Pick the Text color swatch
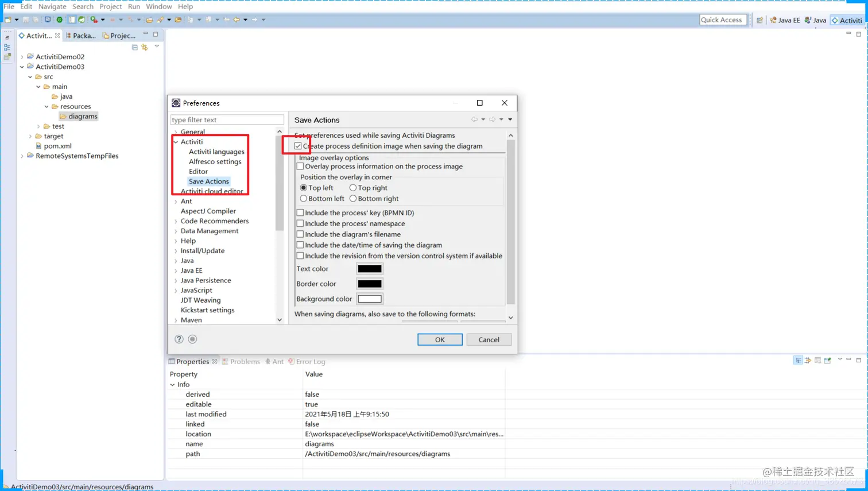This screenshot has width=868, height=491. click(370, 269)
